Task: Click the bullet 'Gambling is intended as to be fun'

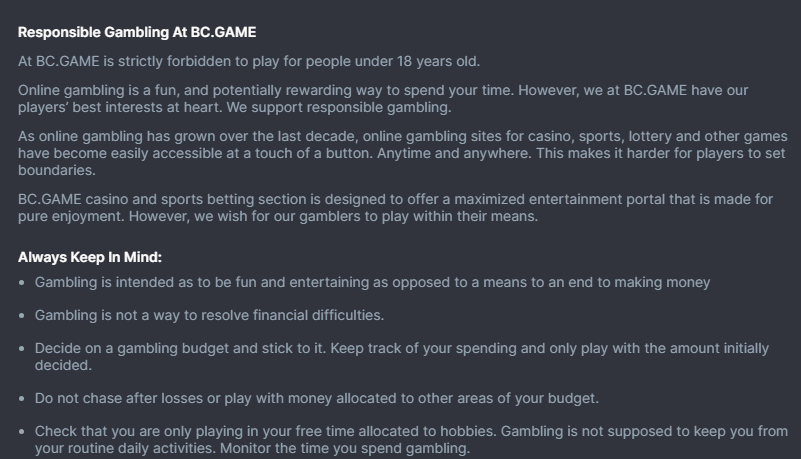Action: point(372,282)
